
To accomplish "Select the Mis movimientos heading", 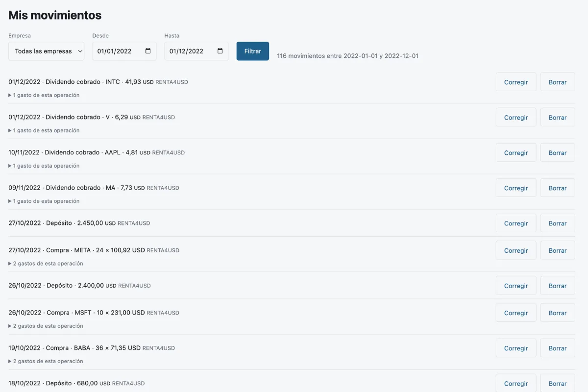I will pyautogui.click(x=55, y=15).
